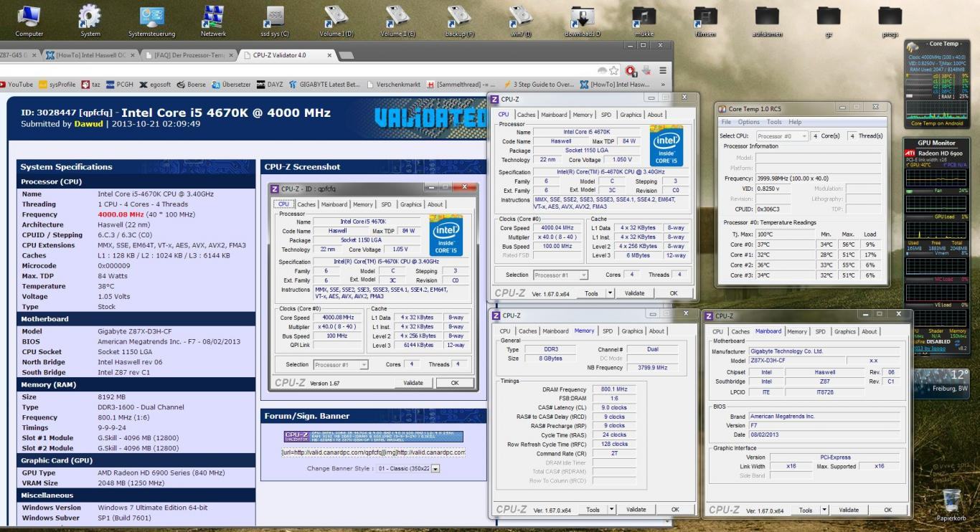Click the GPU Monitor gadget title
Screen dimensions: 980x532
[x=936, y=143]
